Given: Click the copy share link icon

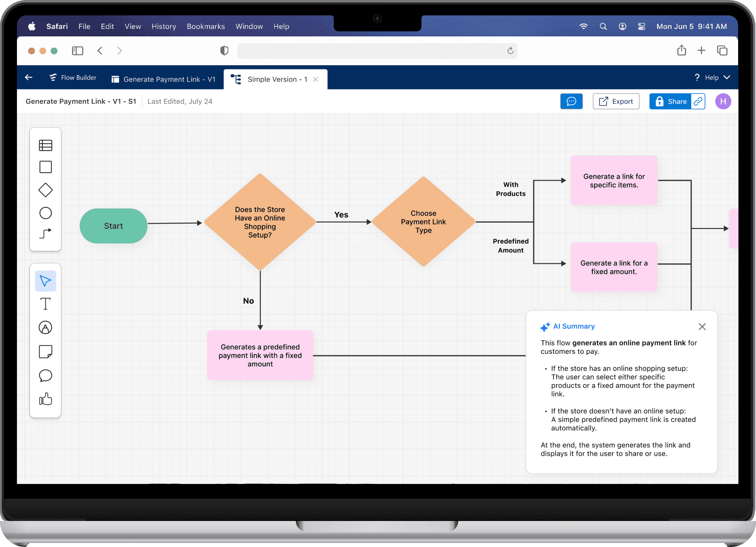Looking at the screenshot, I should tap(698, 101).
